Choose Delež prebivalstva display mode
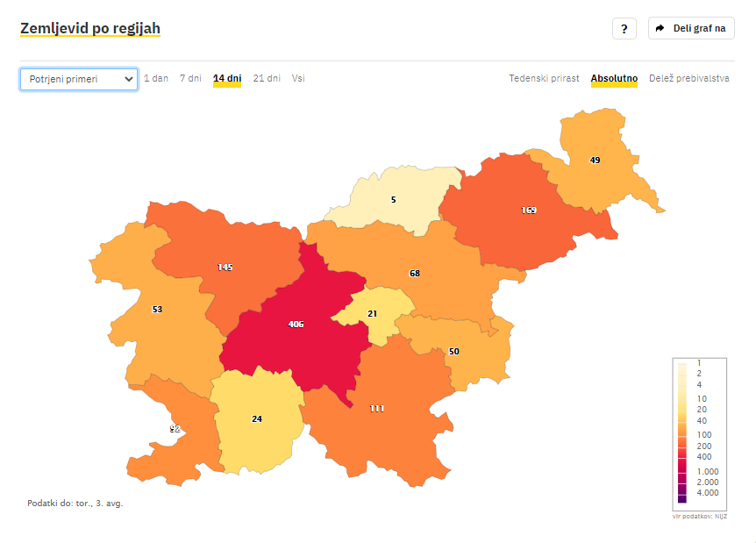 [689, 78]
